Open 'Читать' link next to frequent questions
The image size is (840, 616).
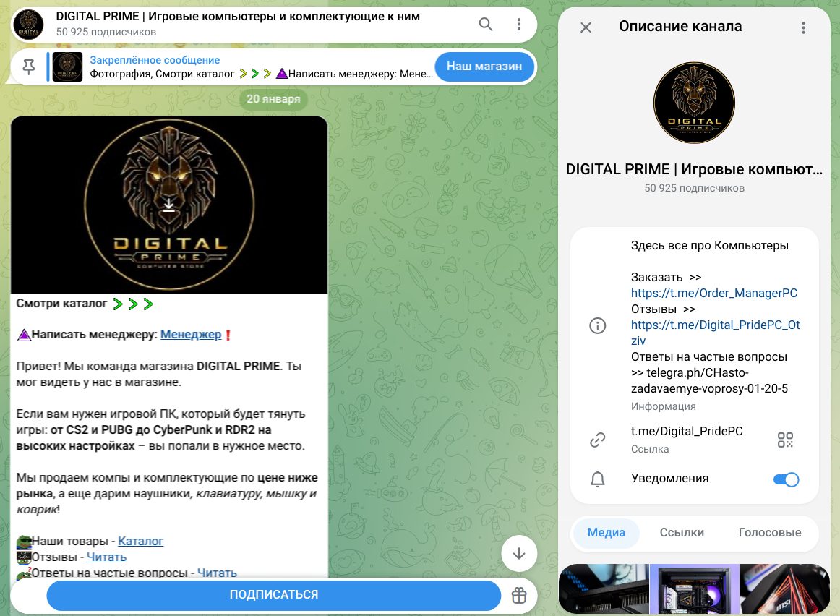[217, 573]
